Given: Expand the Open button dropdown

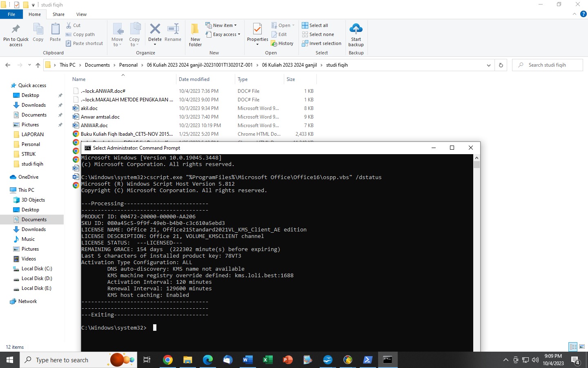Looking at the screenshot, I should pos(293,25).
